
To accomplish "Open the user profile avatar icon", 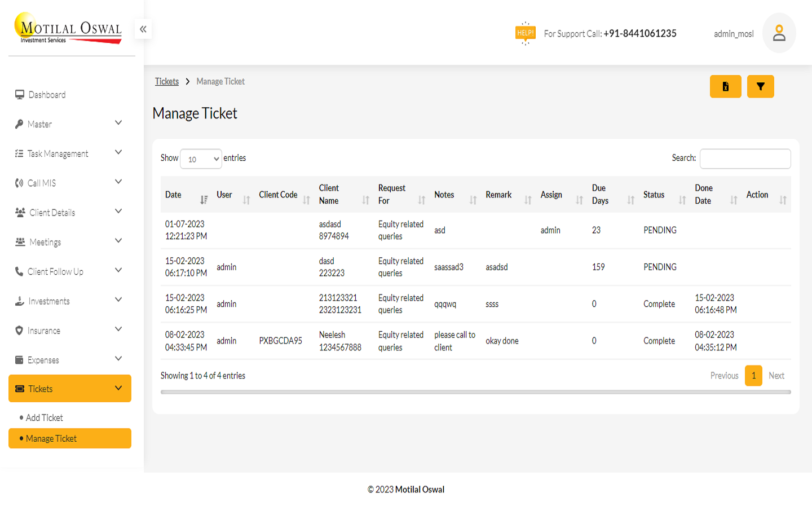I will 779,33.
